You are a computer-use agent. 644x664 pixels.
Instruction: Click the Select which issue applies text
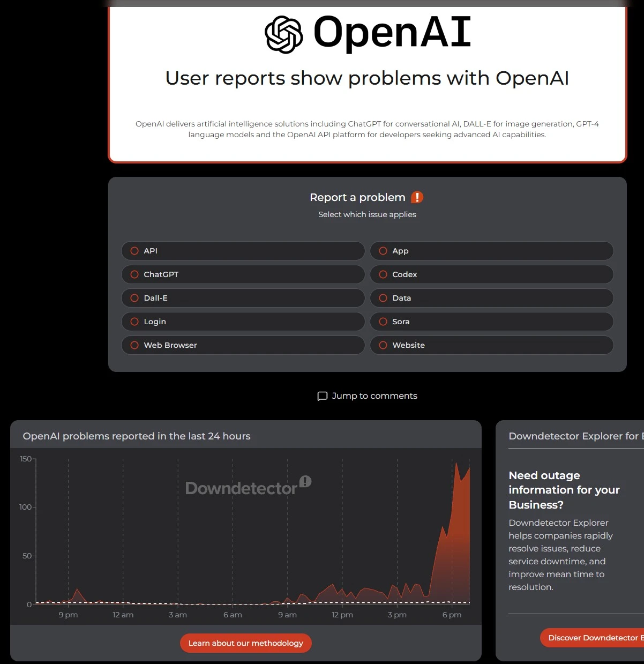click(x=367, y=214)
